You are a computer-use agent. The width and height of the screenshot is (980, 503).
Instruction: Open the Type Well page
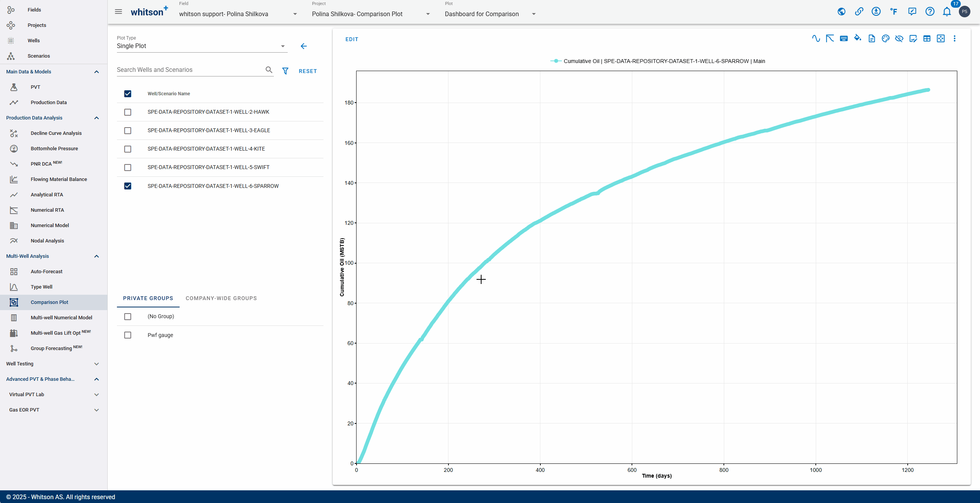(x=42, y=287)
